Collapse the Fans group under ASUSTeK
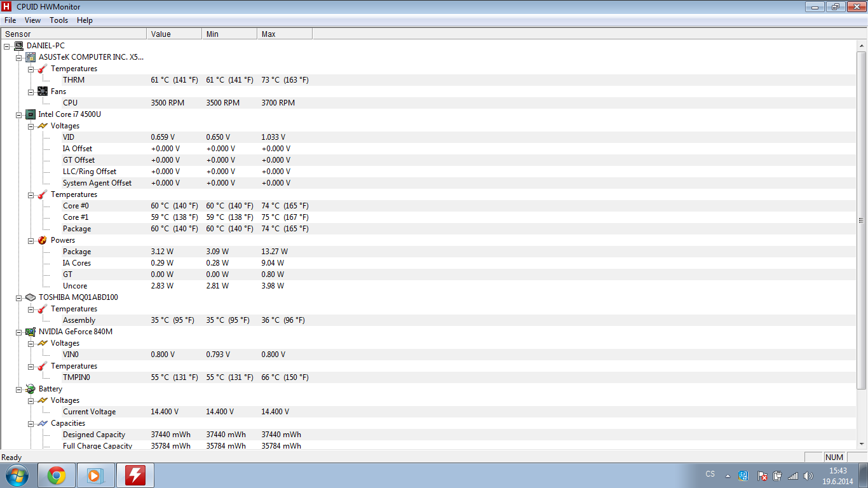 [x=31, y=91]
